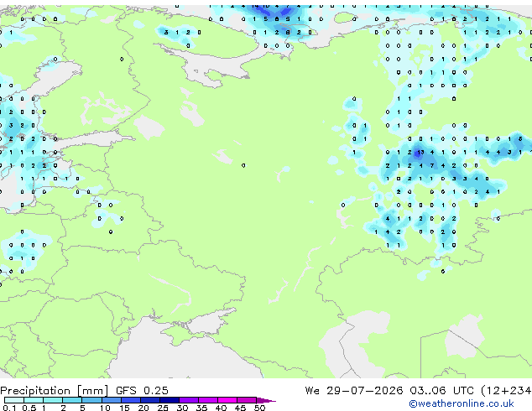
Task: Select the Precipitation [mm] GFS 0.25 title
Action: 84,391
